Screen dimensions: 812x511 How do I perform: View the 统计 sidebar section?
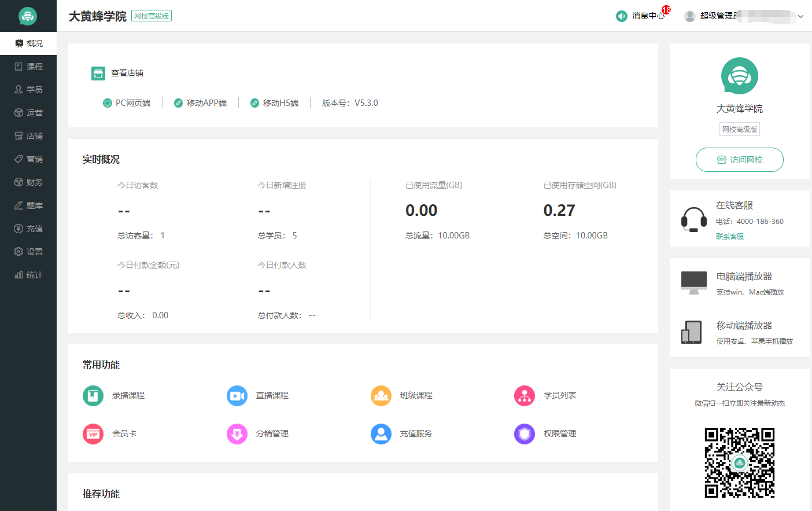pos(28,275)
